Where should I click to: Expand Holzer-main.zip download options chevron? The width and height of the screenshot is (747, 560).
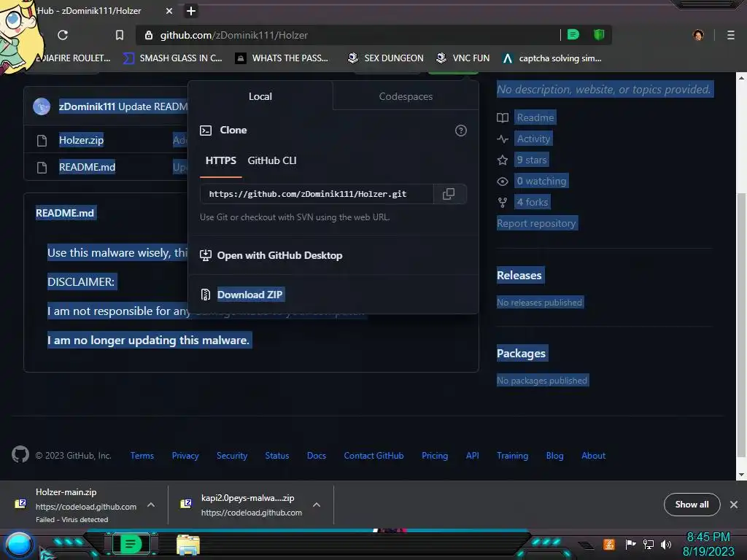pyautogui.click(x=151, y=505)
